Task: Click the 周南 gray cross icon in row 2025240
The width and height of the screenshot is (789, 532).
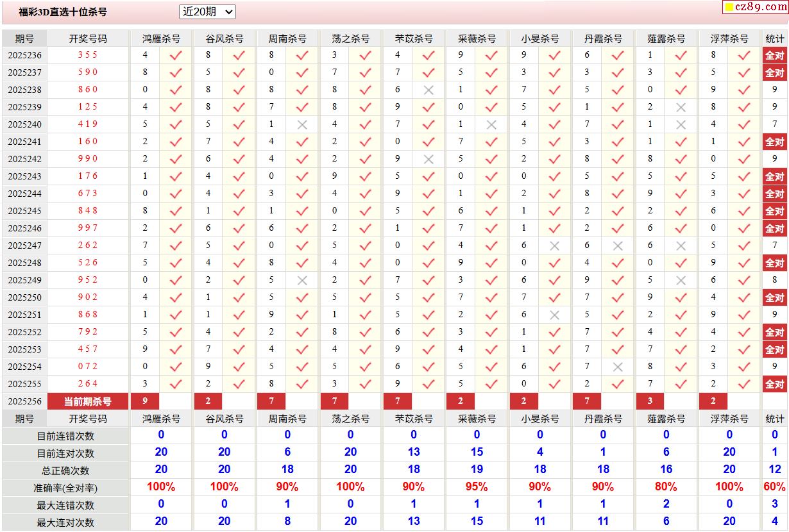Action: (302, 124)
